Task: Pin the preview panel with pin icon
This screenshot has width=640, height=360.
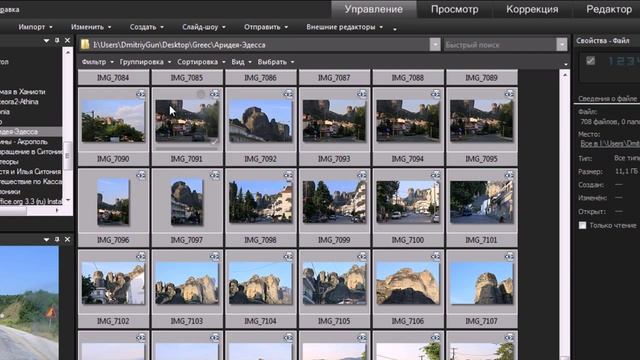Action: (x=57, y=239)
